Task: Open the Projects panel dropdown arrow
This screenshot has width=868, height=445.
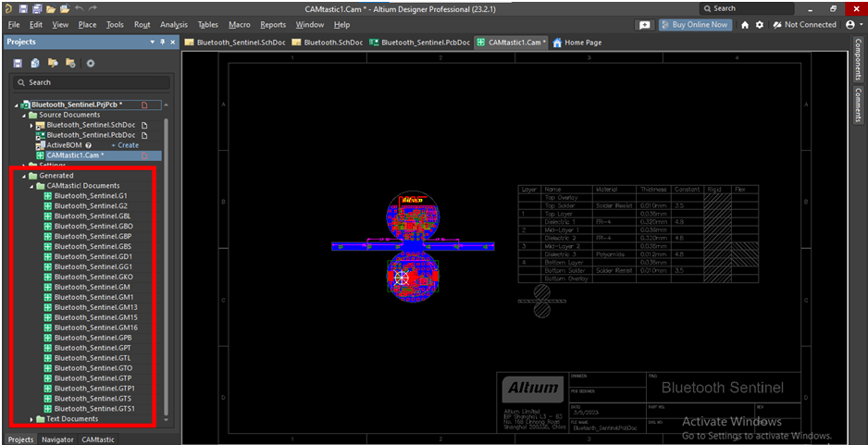Action: [153, 43]
